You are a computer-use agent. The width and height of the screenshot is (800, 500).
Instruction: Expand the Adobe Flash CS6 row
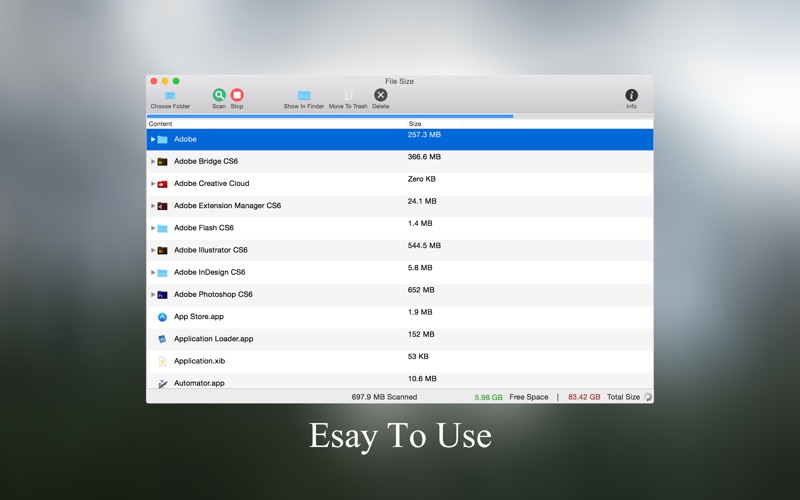(x=153, y=228)
